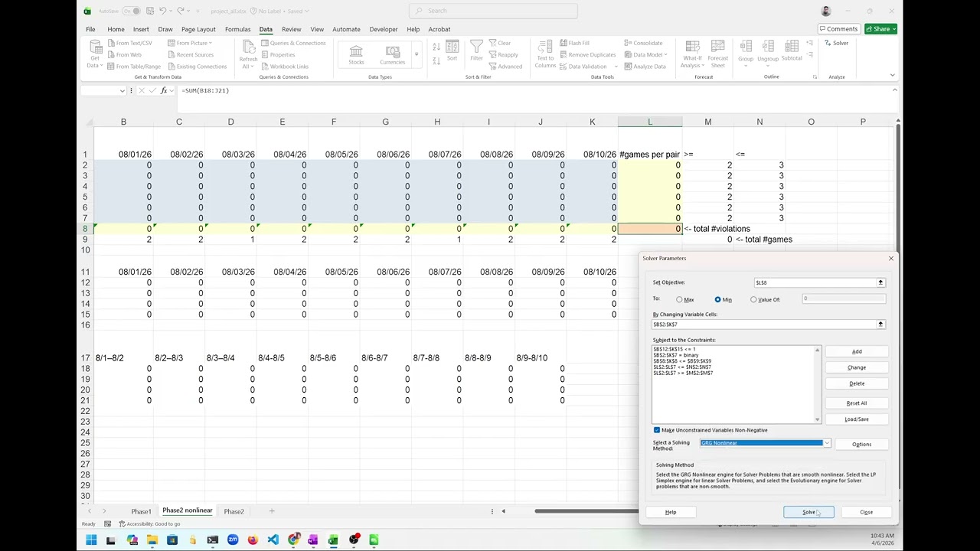Launch Solver from Analyze group
980x551 pixels.
(x=836, y=43)
